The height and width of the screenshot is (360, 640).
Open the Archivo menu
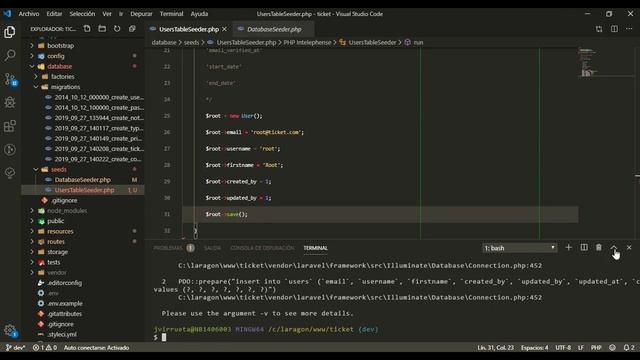click(29, 13)
